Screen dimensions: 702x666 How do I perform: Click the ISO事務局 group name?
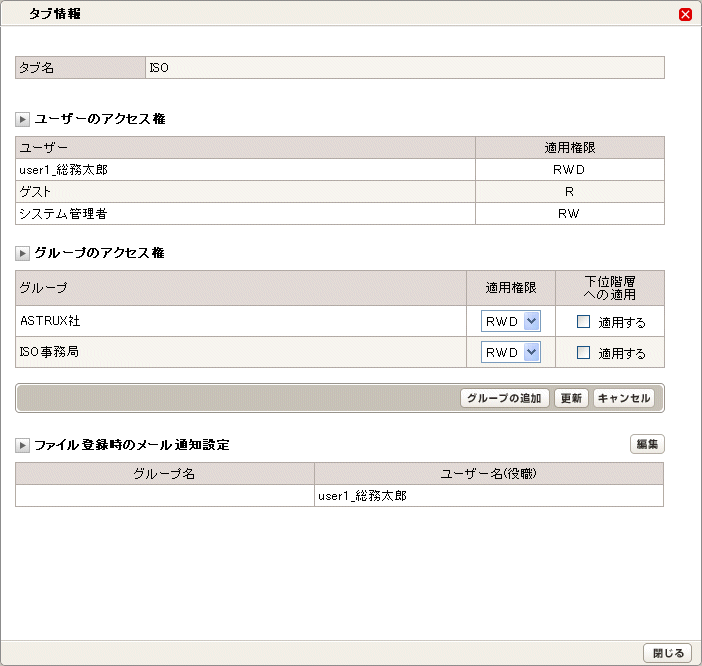(49, 352)
